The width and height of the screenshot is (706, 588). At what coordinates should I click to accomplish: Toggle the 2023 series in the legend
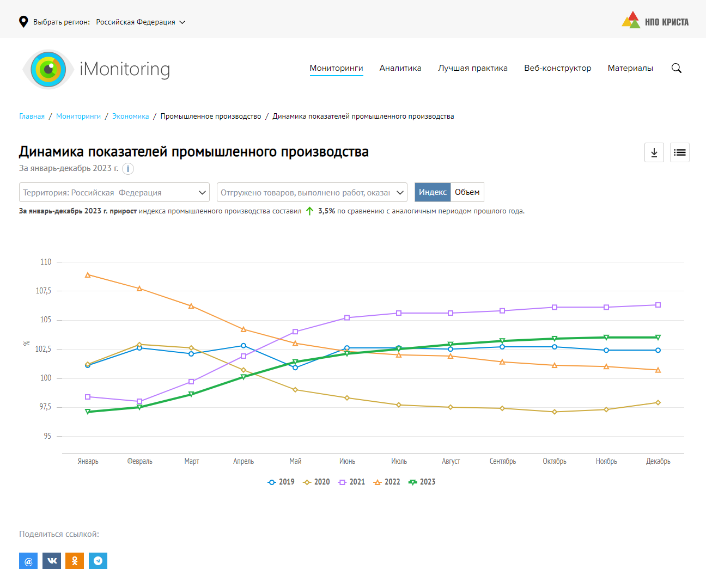point(422,482)
